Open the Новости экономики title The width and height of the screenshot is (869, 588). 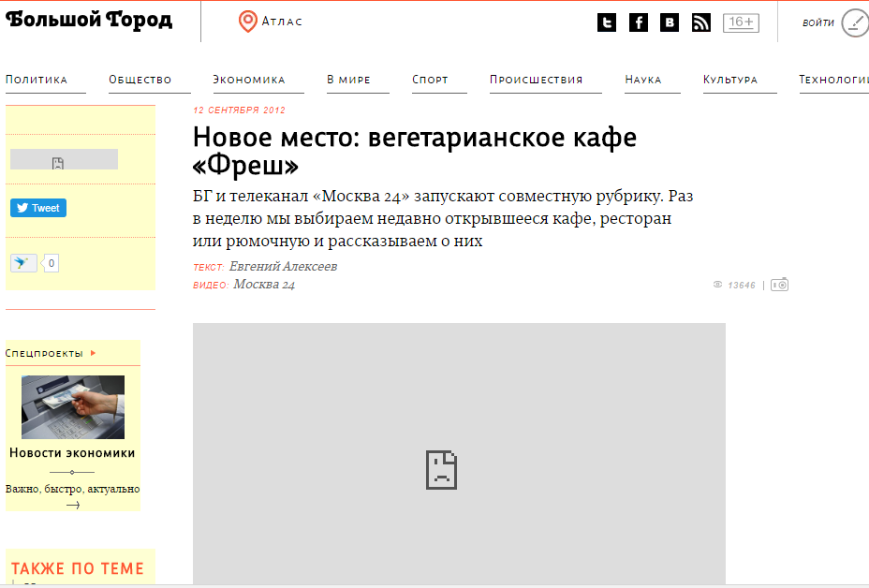tap(73, 453)
